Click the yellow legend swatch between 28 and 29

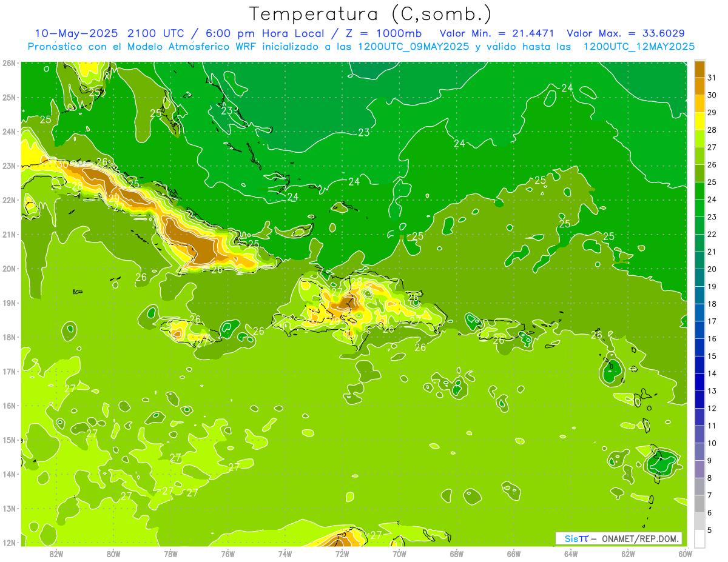click(x=699, y=121)
